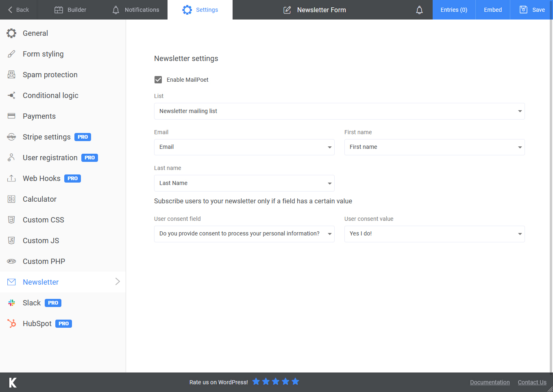Click the Web Hooks upload icon
Image resolution: width=553 pixels, height=392 pixels.
click(x=11, y=179)
